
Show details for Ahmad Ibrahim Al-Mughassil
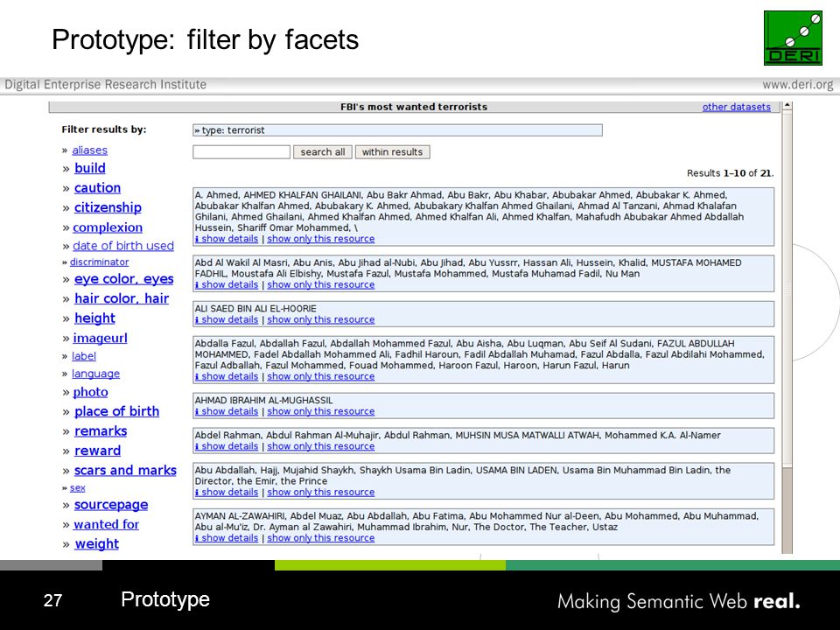227,411
